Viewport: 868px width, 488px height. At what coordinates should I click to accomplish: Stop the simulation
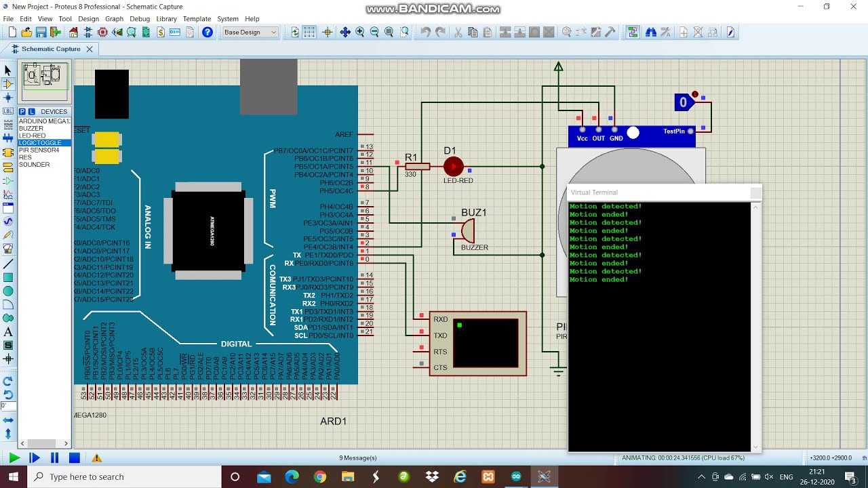[75, 458]
